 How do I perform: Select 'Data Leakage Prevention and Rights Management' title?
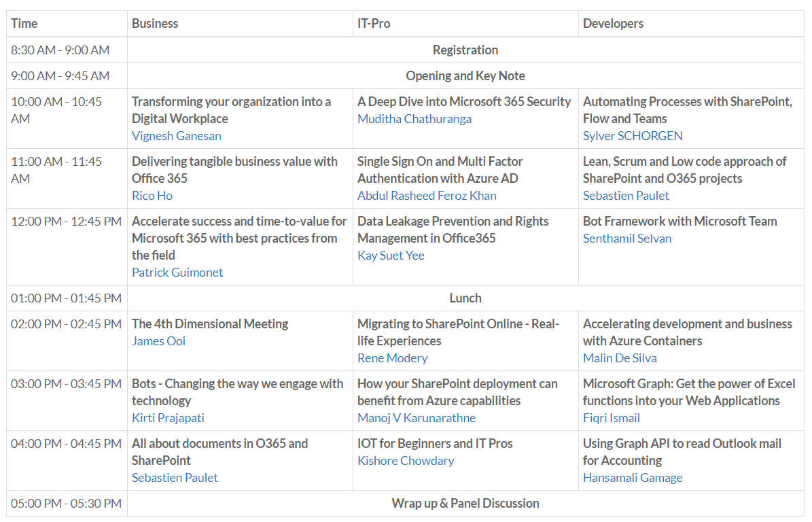pos(453,230)
